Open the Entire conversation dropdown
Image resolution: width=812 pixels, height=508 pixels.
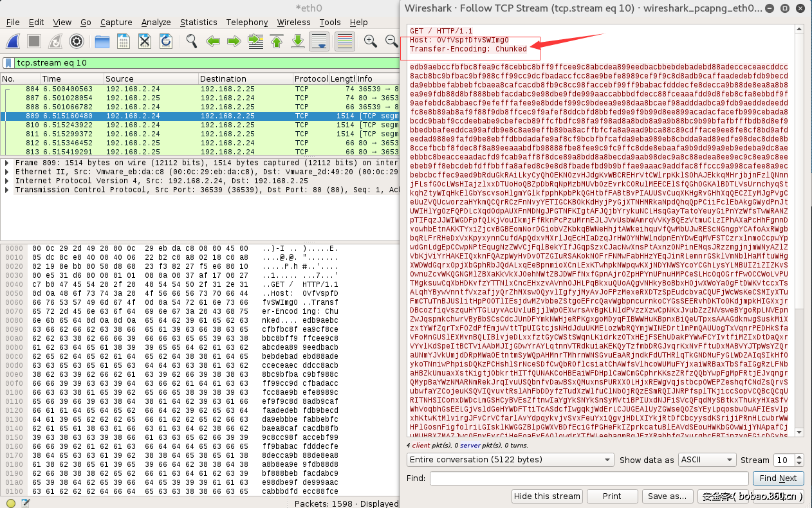pos(510,460)
